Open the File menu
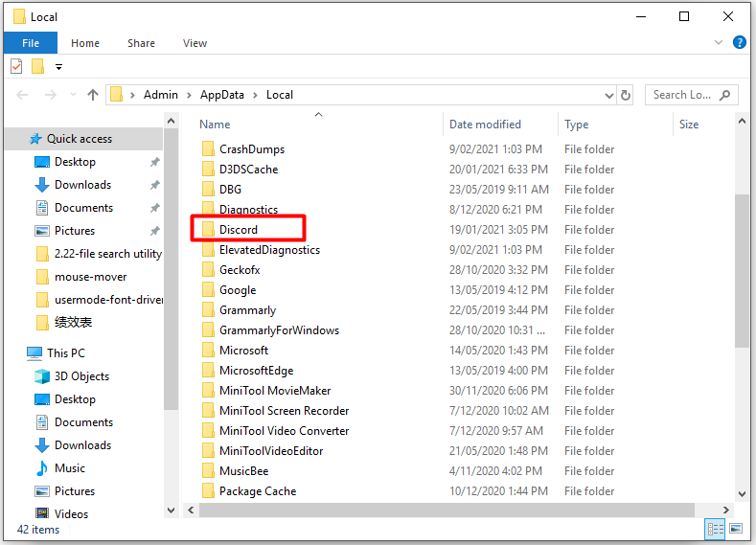This screenshot has width=756, height=545. point(31,43)
